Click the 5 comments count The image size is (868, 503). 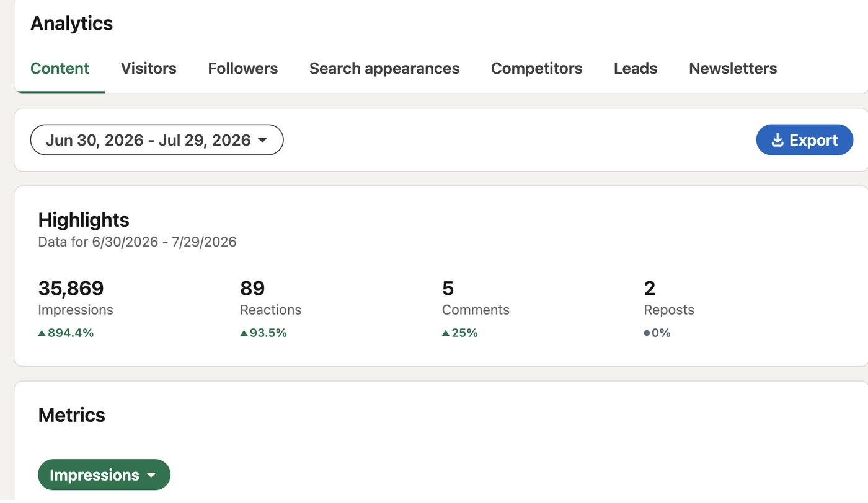click(x=448, y=288)
